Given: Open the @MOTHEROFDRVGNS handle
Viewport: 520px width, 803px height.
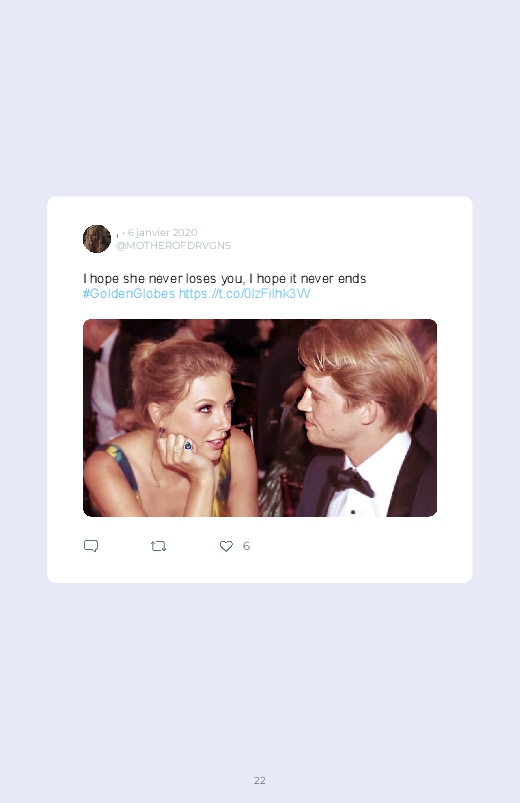Looking at the screenshot, I should tap(173, 245).
